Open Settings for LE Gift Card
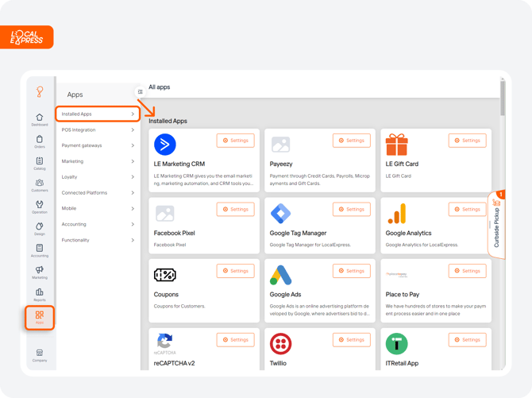Viewport: 532px width, 398px height. coord(468,141)
